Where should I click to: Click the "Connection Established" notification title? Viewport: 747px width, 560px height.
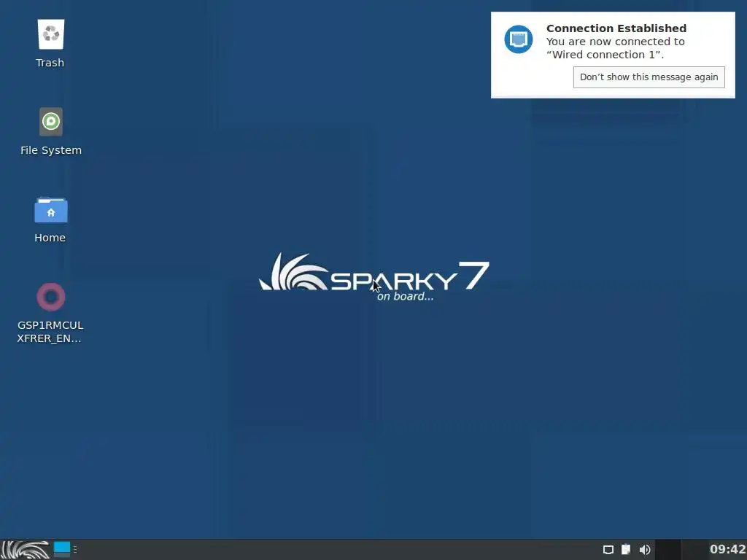click(x=616, y=28)
